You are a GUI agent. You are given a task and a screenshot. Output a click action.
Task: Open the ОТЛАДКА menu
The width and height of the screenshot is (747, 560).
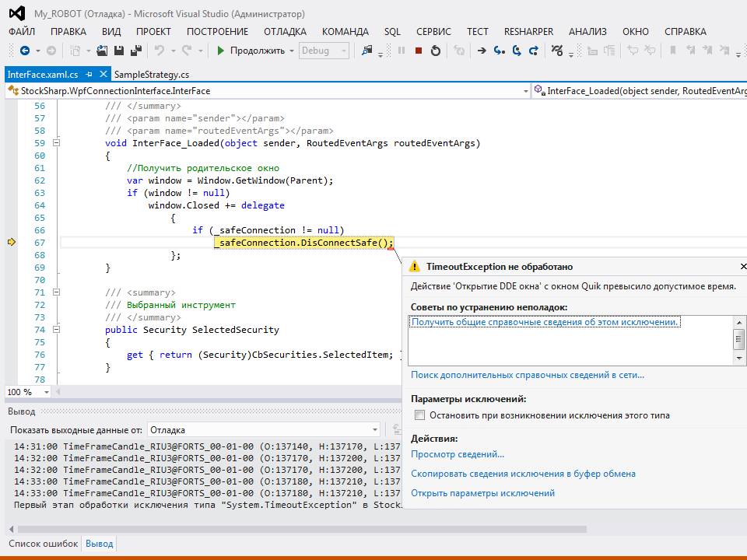(285, 32)
